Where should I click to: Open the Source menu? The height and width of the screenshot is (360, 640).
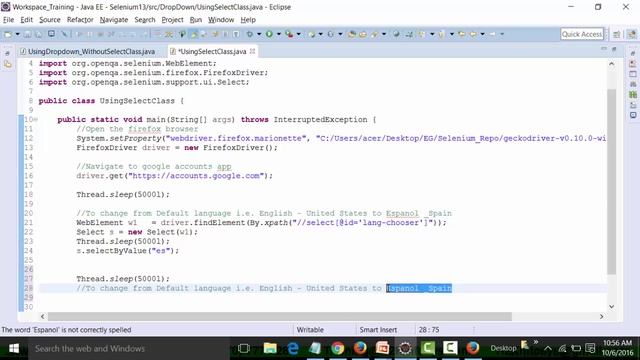50,20
